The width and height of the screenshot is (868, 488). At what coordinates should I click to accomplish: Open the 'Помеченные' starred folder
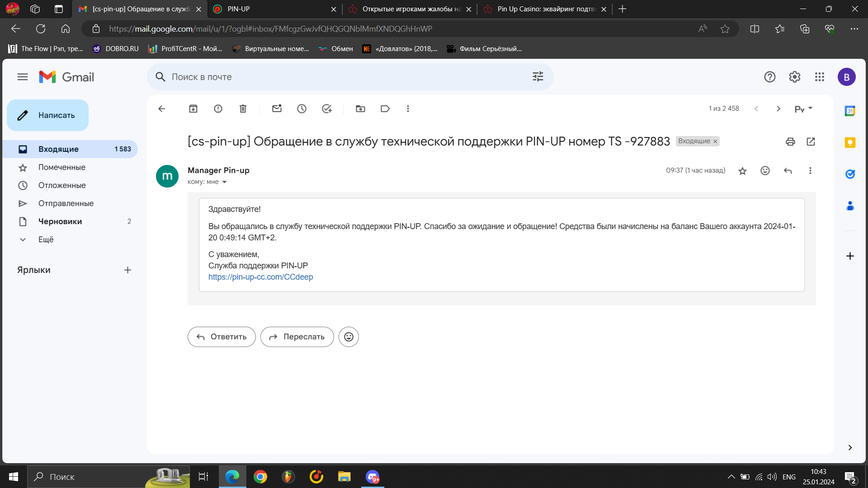pos(70,167)
